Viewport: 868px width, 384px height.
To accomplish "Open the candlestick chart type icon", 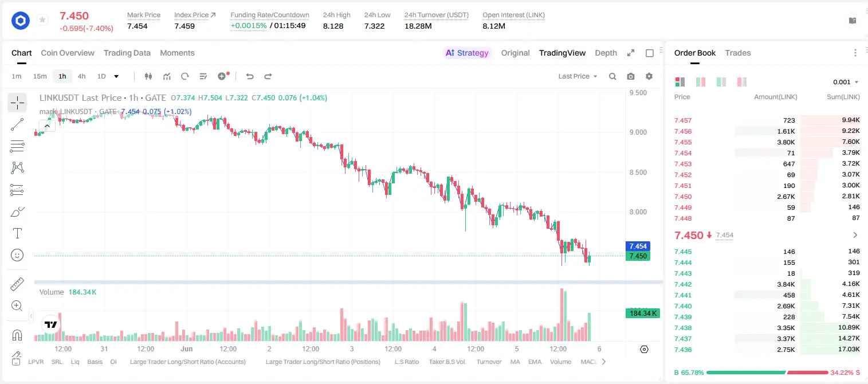I will (x=148, y=76).
